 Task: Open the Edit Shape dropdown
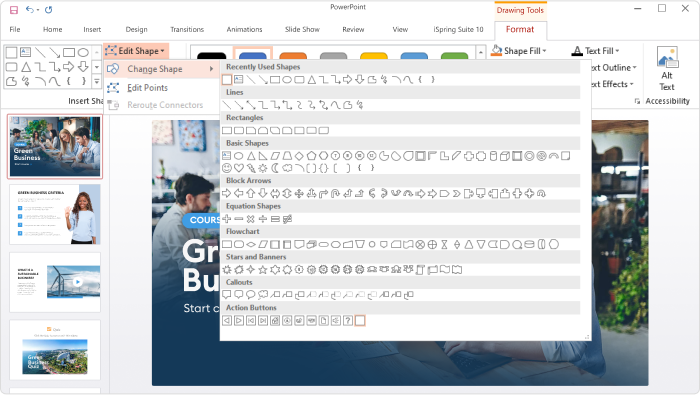[136, 51]
